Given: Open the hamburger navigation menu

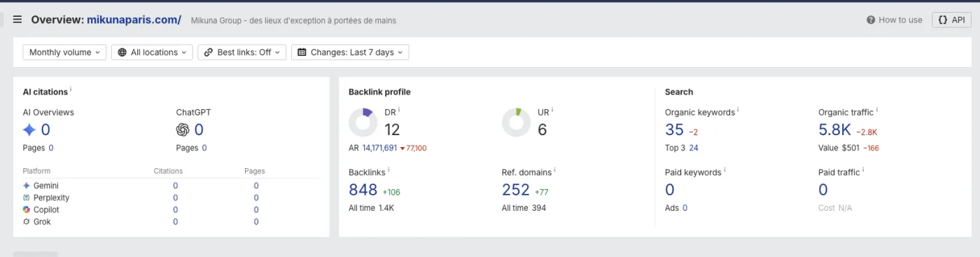Looking at the screenshot, I should pyautogui.click(x=17, y=20).
